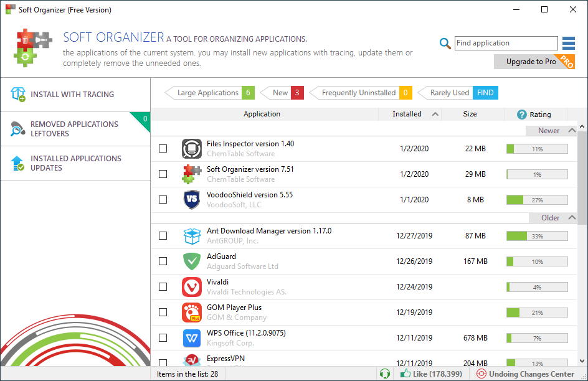
Task: Select the Rarely Used filter tag
Action: tap(457, 93)
